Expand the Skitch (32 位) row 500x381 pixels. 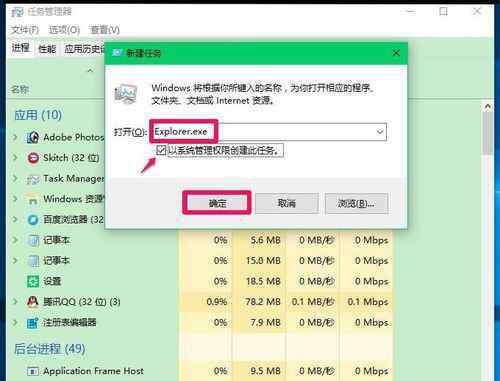coord(15,158)
